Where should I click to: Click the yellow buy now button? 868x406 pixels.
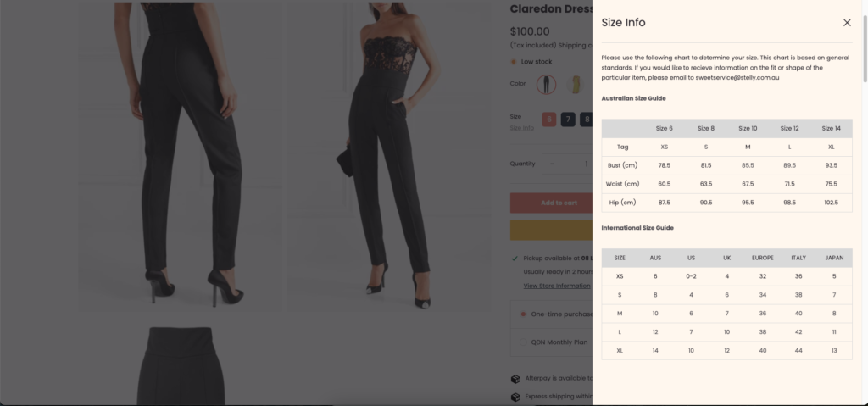551,230
